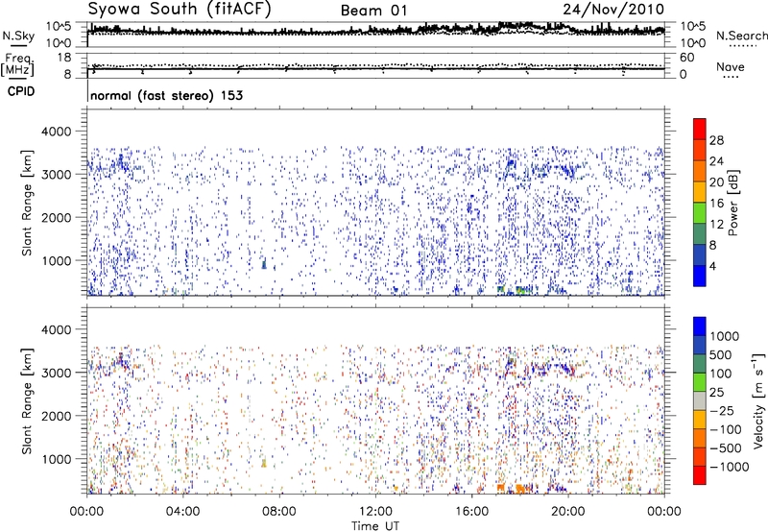This screenshot has width=768, height=532.
Task: Click the noise trace in N.Sky panel
Action: [375, 32]
